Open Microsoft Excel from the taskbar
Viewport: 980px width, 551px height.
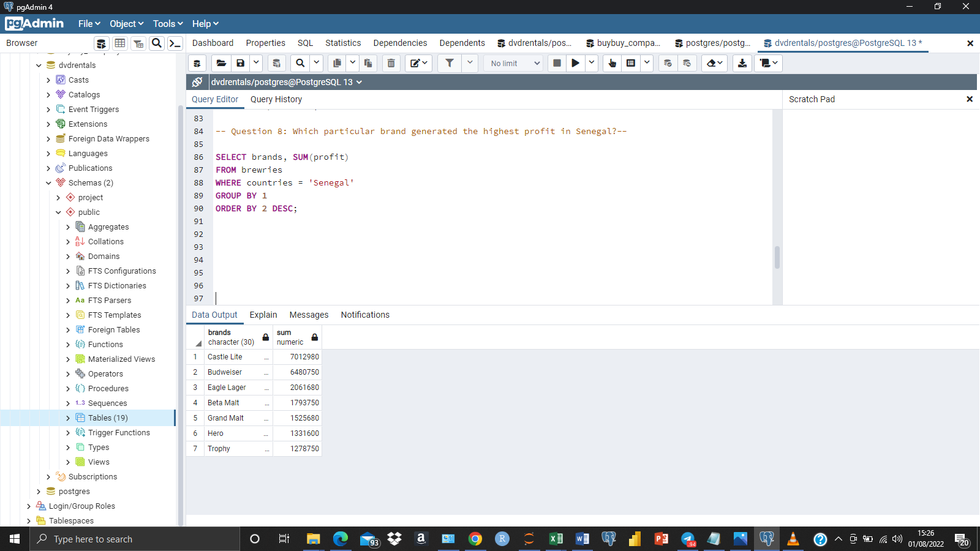click(556, 539)
